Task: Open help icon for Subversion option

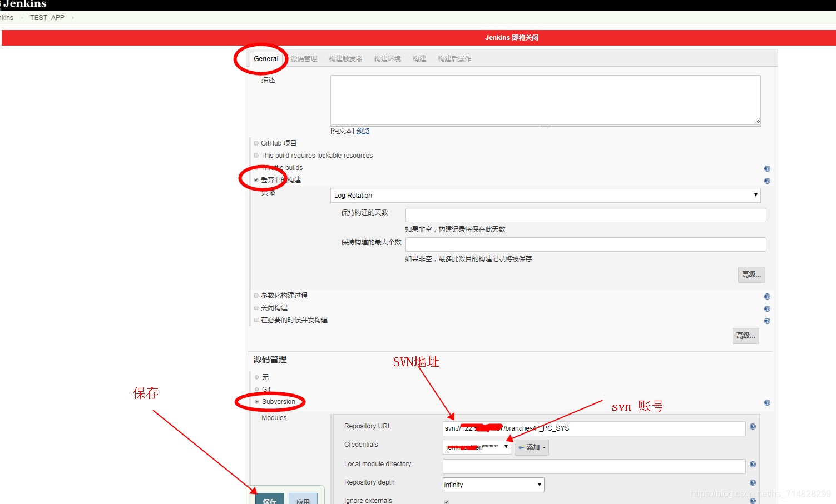Action: 767,402
